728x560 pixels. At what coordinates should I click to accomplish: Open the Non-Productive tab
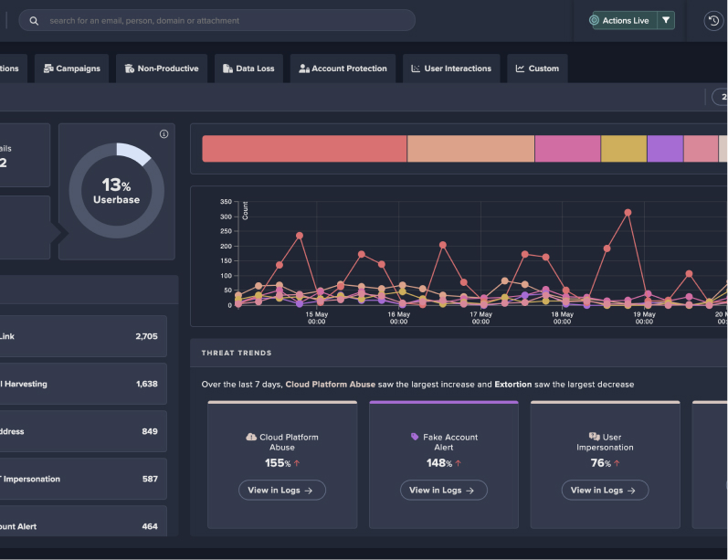(162, 69)
